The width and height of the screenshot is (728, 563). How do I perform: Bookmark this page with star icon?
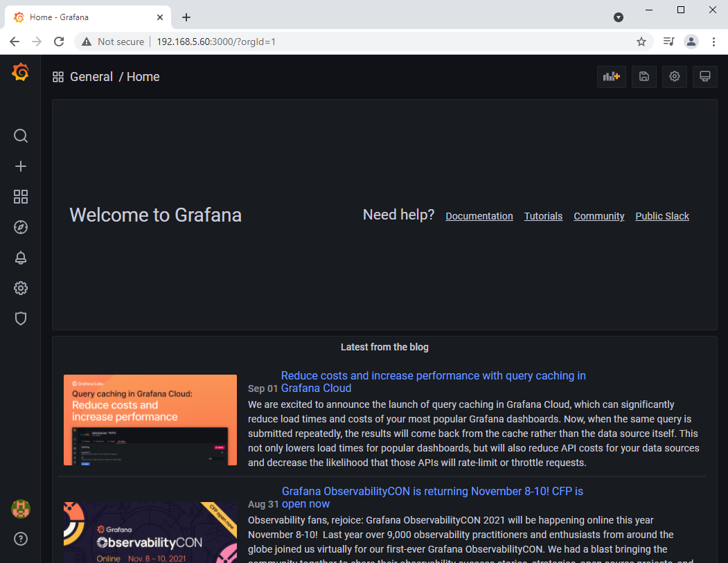point(641,42)
